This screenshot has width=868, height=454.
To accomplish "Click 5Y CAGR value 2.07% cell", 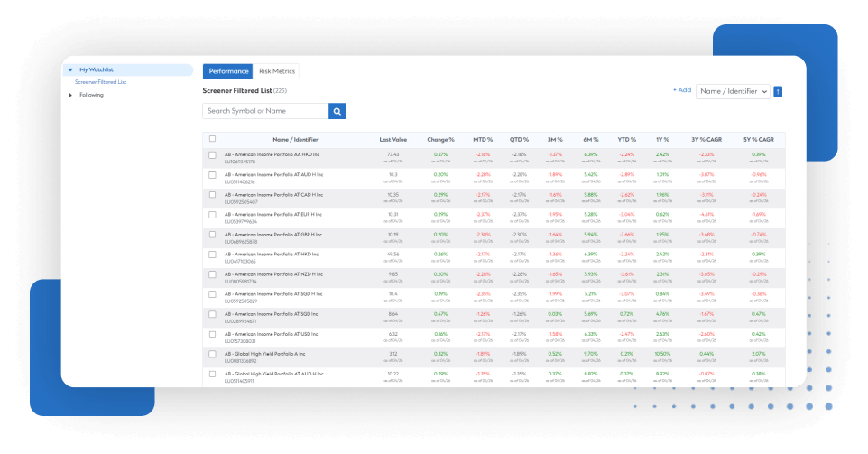I will pos(759,355).
